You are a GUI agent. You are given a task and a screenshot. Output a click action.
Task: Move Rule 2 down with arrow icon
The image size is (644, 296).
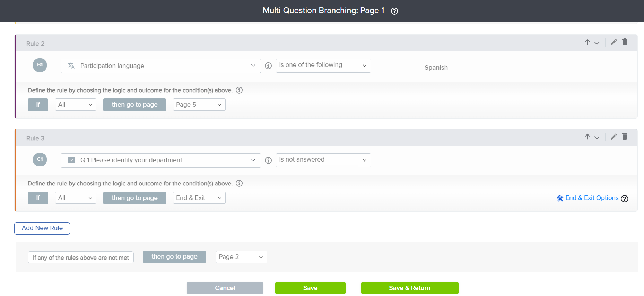[x=597, y=42]
